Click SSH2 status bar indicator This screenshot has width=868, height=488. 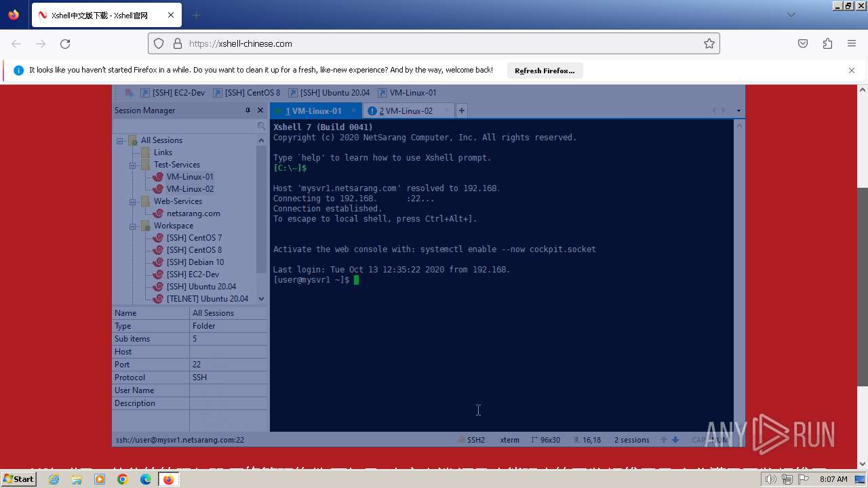pyautogui.click(x=472, y=440)
